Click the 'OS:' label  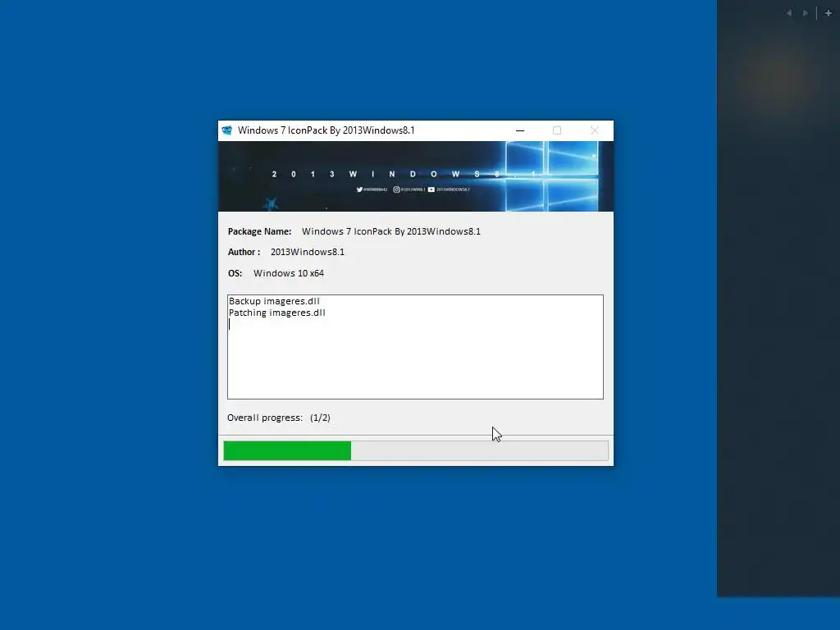coord(235,273)
